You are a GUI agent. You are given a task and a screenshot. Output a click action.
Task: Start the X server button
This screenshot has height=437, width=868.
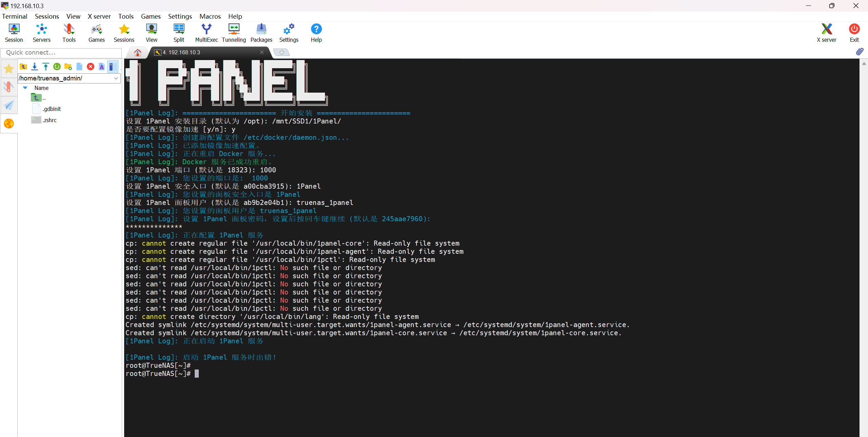(x=827, y=33)
